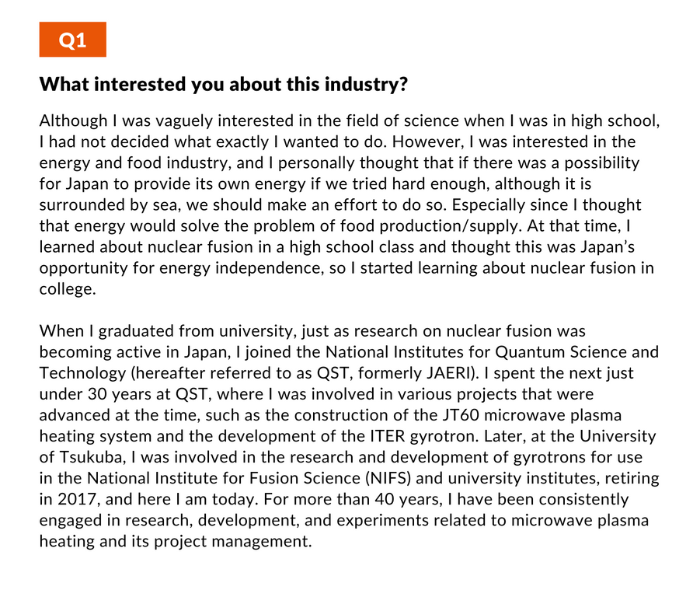Click the word 'college.' ending the first paragraph
The image size is (700, 597).
coord(68,289)
